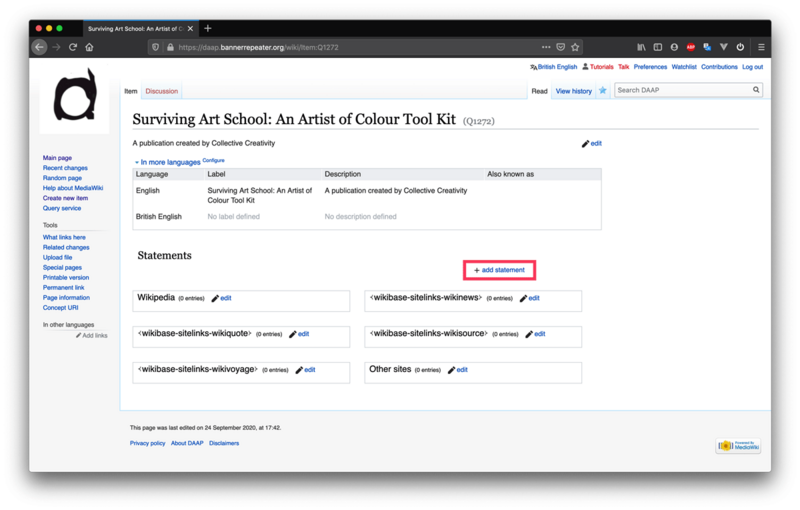
Task: Open Recent changes in the sidebar
Action: coord(65,168)
